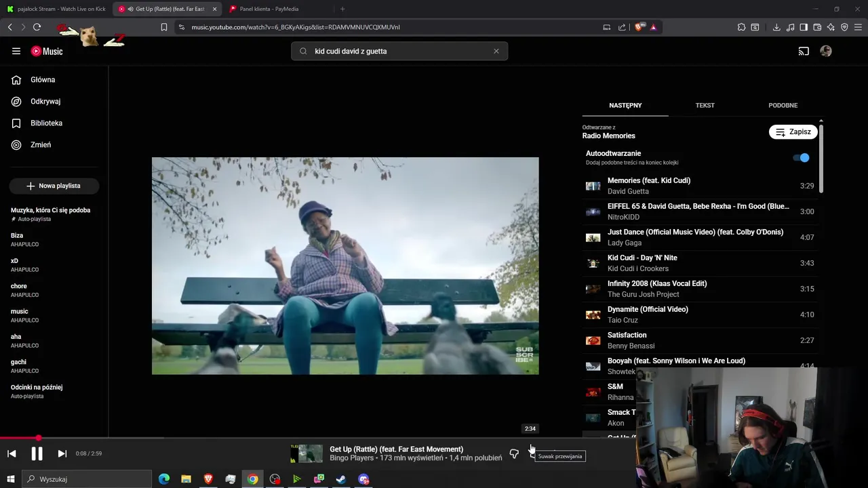Image resolution: width=868 pixels, height=488 pixels.
Task: Skip to previous track
Action: 12,453
